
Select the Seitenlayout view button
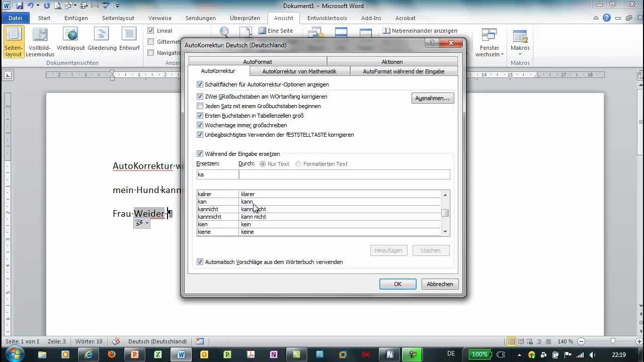pos(14,42)
